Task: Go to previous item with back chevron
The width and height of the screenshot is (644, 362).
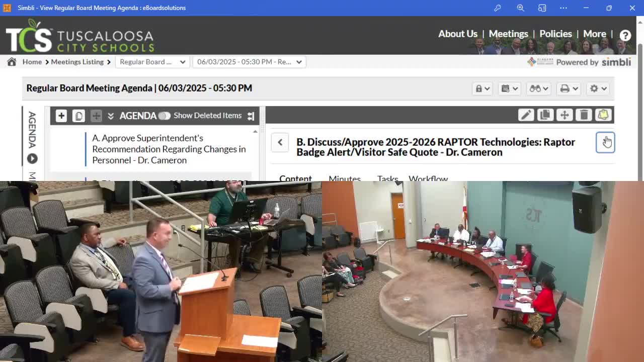Action: click(280, 142)
